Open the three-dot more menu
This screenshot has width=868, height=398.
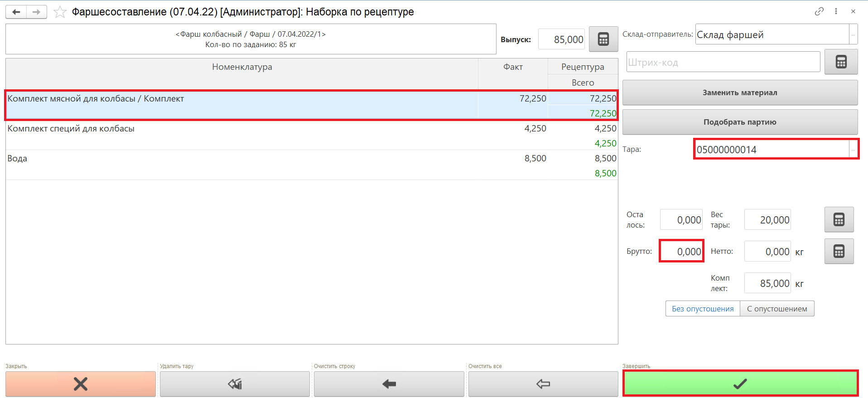pyautogui.click(x=836, y=11)
